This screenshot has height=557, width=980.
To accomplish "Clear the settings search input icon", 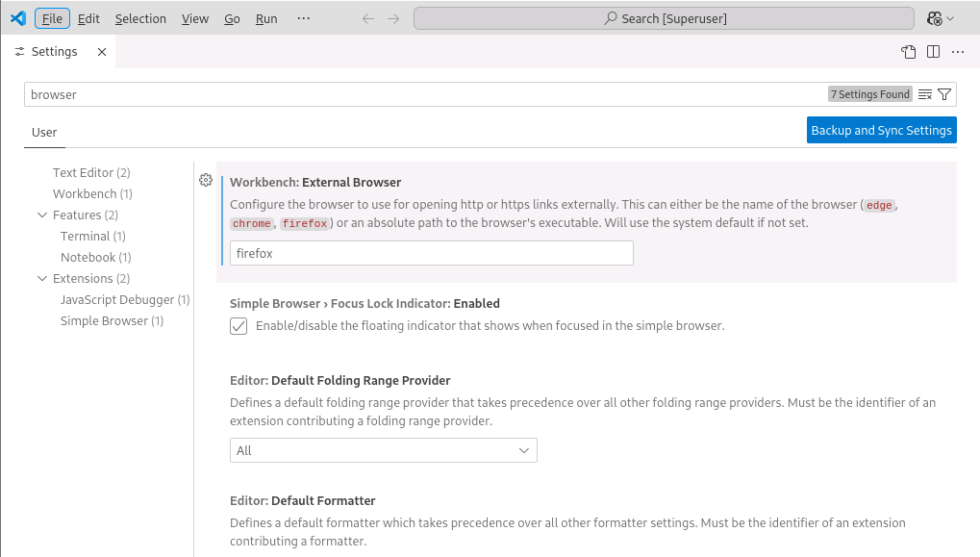I will [925, 94].
